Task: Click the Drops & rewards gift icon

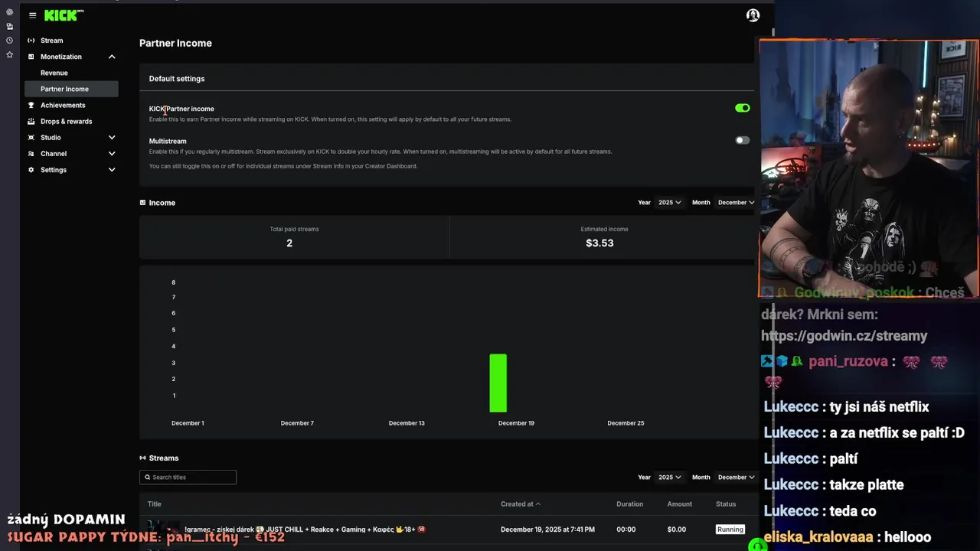Action: [31, 121]
